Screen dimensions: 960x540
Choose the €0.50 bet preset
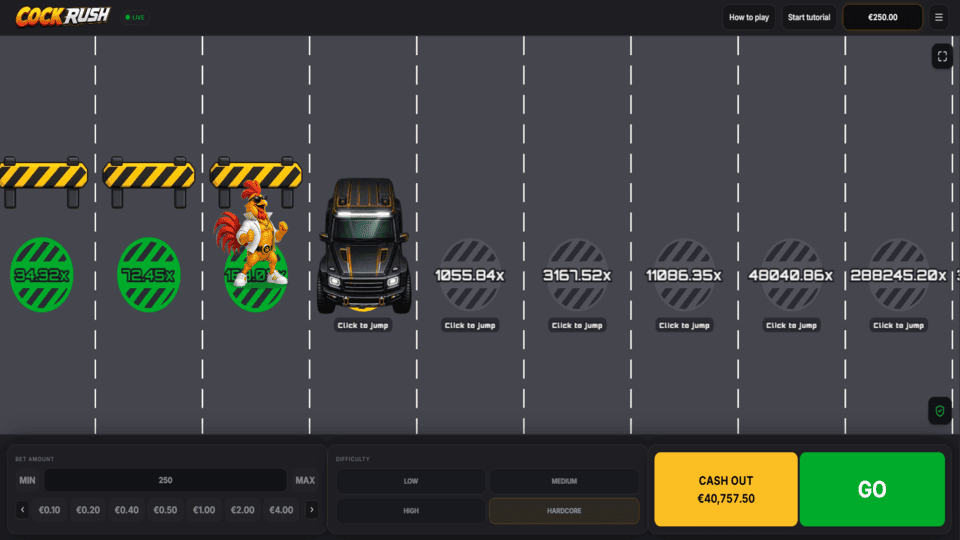[165, 509]
